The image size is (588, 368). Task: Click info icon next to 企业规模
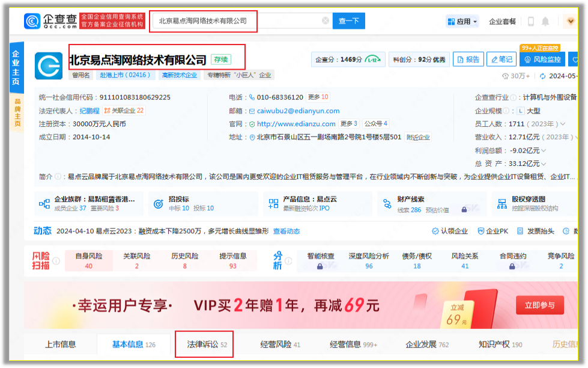tap(506, 111)
